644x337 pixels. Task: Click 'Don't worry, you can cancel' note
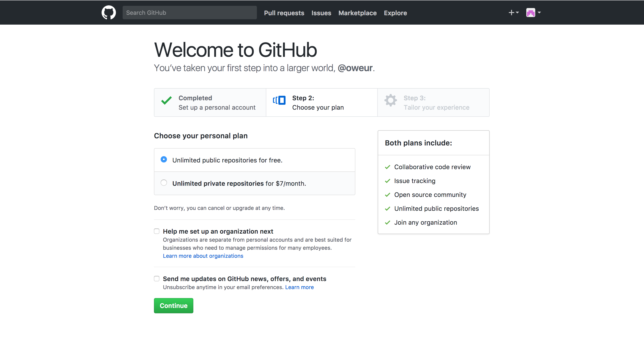[x=220, y=208]
